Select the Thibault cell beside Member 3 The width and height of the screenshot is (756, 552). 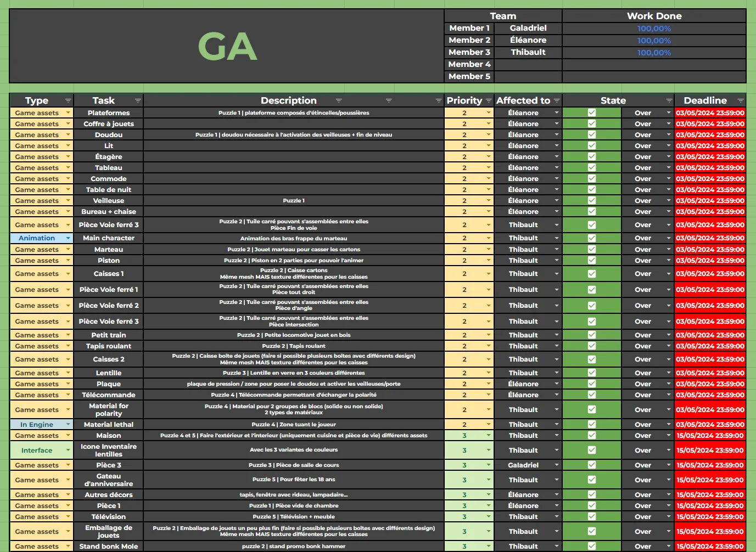(528, 52)
